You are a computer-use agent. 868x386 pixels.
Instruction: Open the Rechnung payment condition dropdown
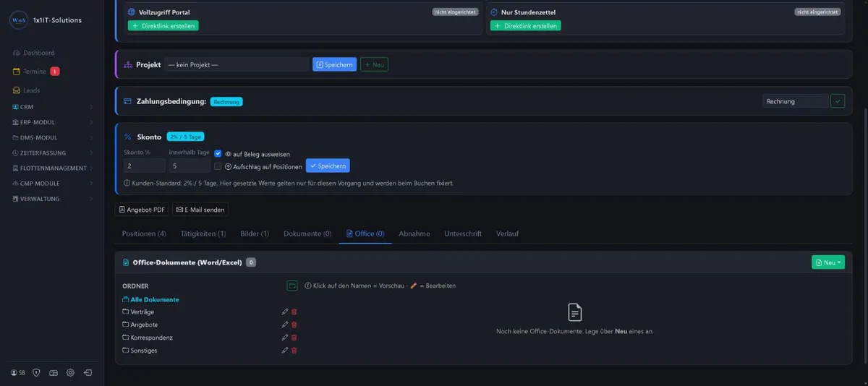[x=796, y=101]
